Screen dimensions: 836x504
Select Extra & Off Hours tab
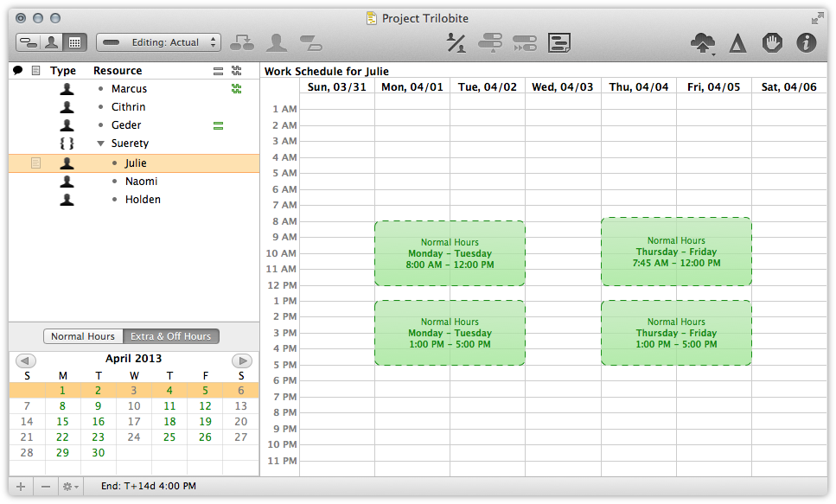pyautogui.click(x=171, y=336)
